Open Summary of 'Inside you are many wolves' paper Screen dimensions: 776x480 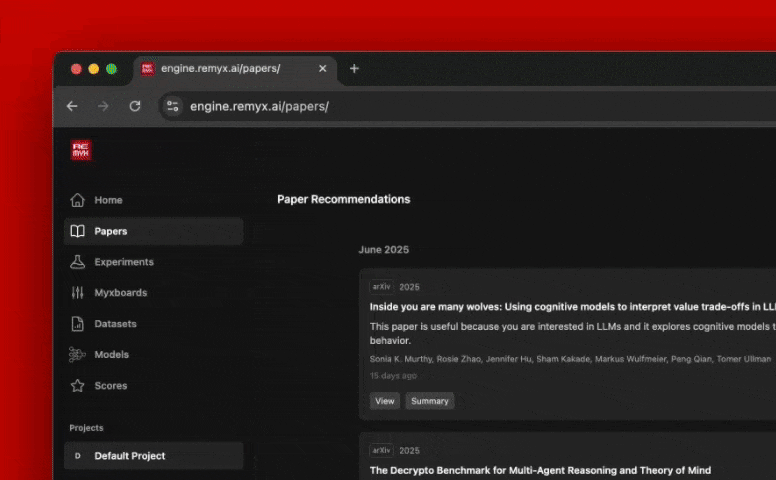430,401
